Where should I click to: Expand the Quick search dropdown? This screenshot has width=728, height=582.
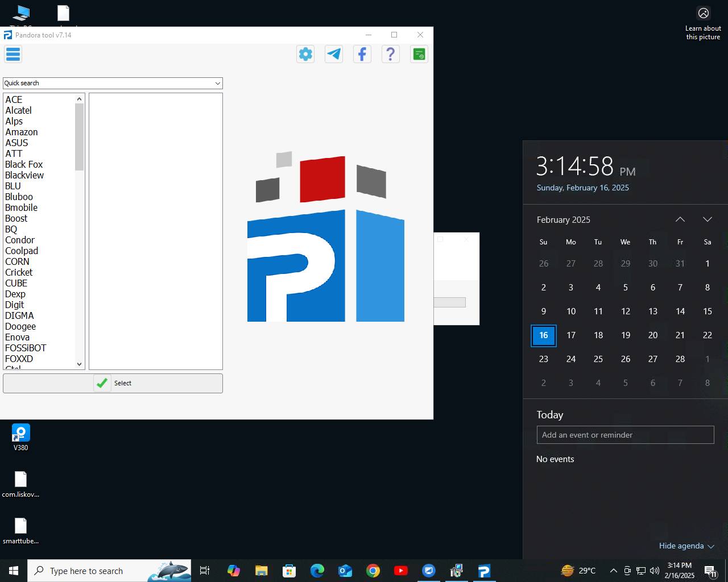(x=217, y=84)
